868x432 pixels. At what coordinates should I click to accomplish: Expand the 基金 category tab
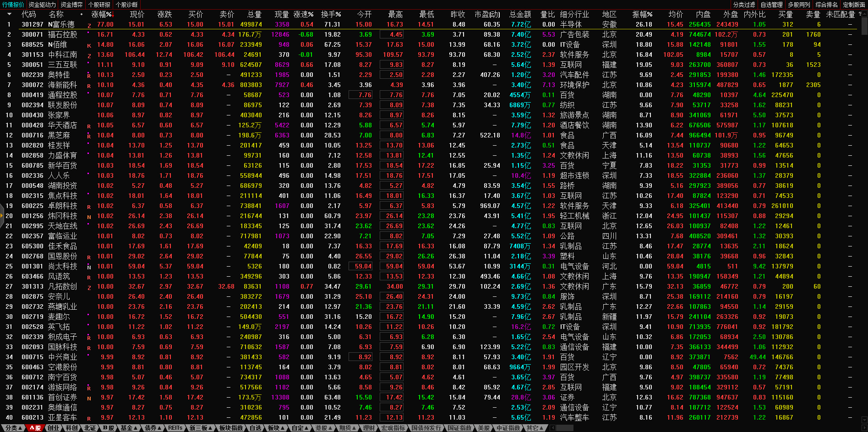129,428
